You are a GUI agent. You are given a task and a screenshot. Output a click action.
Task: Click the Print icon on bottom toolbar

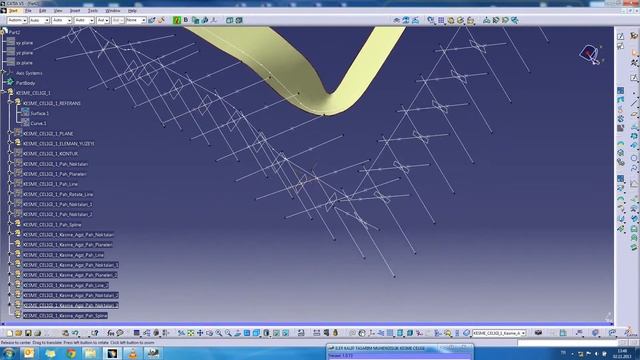(37, 333)
